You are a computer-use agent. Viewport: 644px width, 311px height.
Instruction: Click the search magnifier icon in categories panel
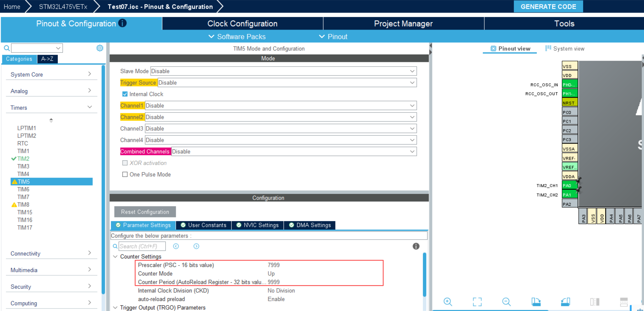(x=6, y=48)
